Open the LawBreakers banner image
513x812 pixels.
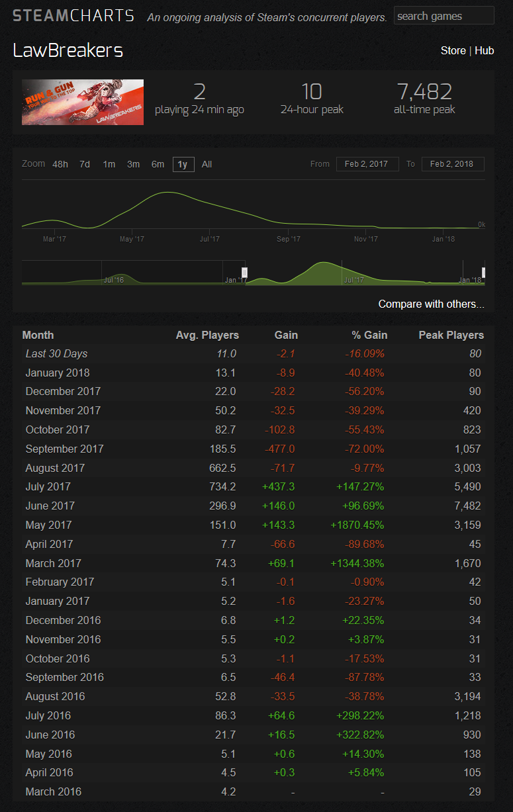pyautogui.click(x=83, y=102)
